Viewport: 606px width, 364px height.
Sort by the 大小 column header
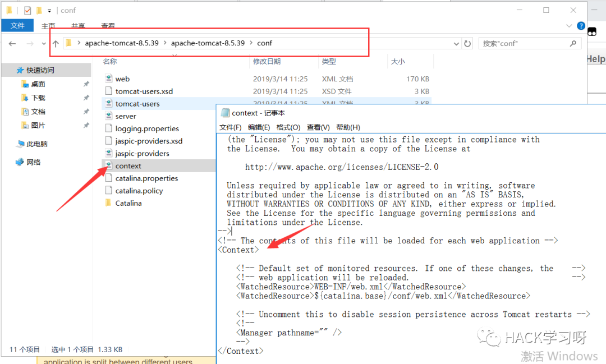tap(398, 61)
